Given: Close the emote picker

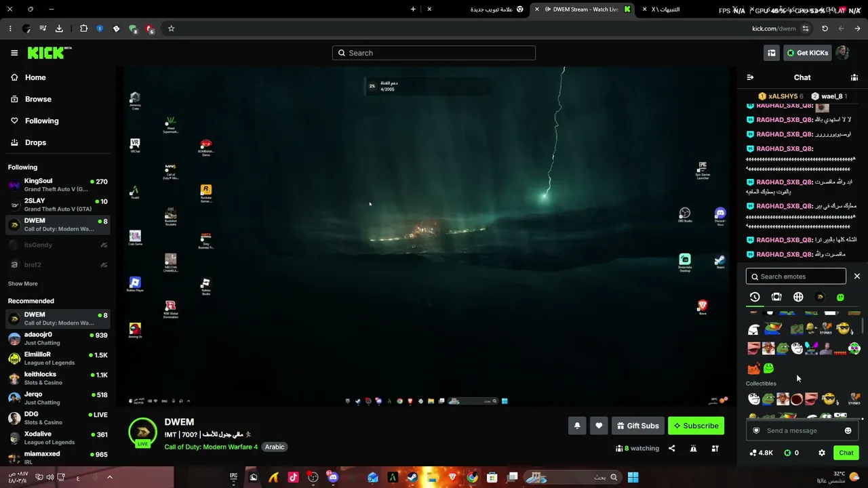Looking at the screenshot, I should (857, 277).
